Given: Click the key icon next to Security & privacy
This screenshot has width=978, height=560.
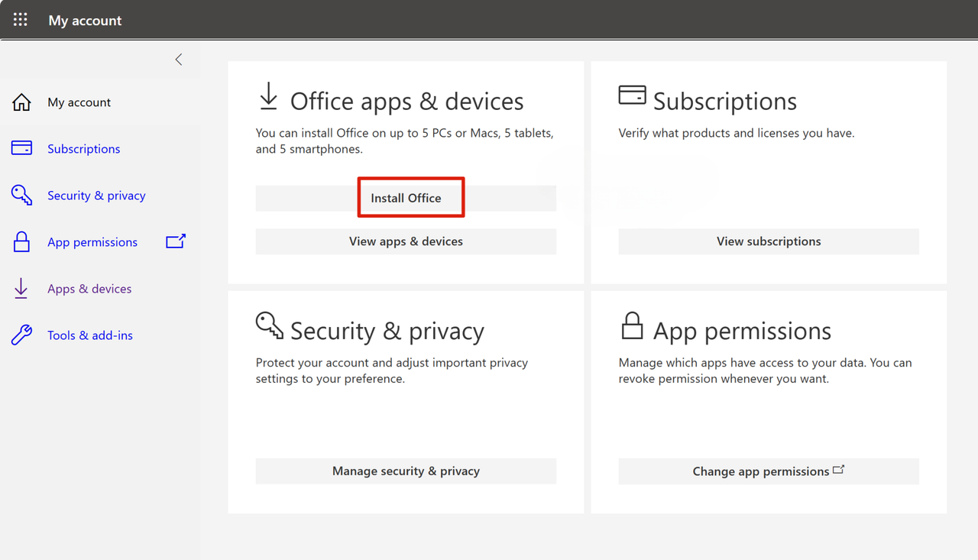Looking at the screenshot, I should 21,195.
